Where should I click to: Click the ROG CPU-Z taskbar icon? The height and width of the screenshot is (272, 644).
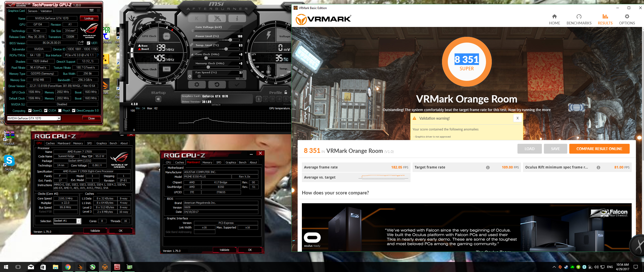117,267
